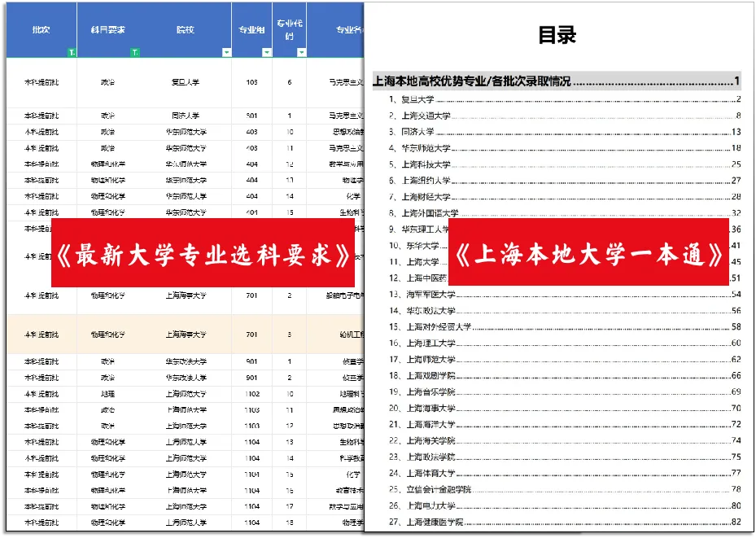Click 同济大学 cell in the spreadsheet table
Screen dimensions: 756x538
(x=186, y=116)
